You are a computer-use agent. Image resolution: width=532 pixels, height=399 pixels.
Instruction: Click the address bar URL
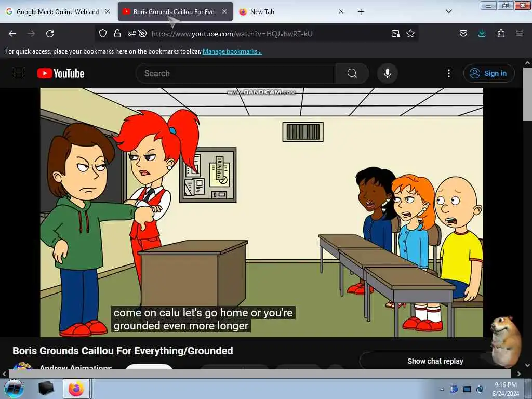coord(232,34)
